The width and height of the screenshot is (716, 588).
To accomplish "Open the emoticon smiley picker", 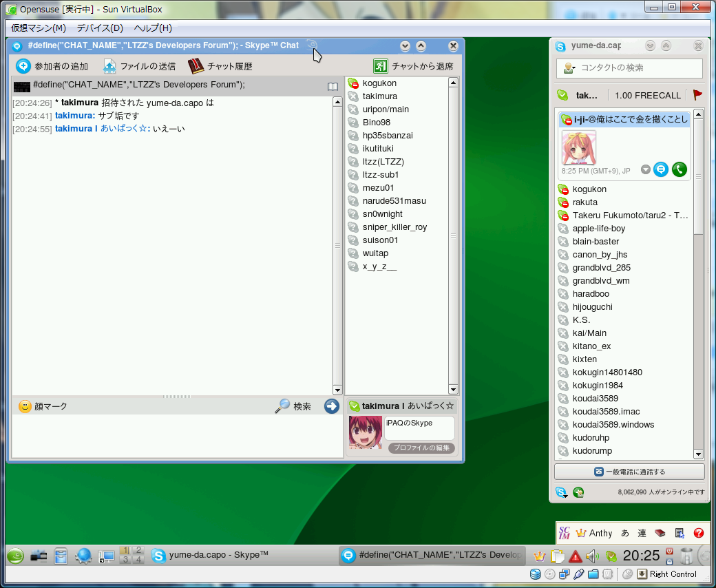I will click(25, 406).
